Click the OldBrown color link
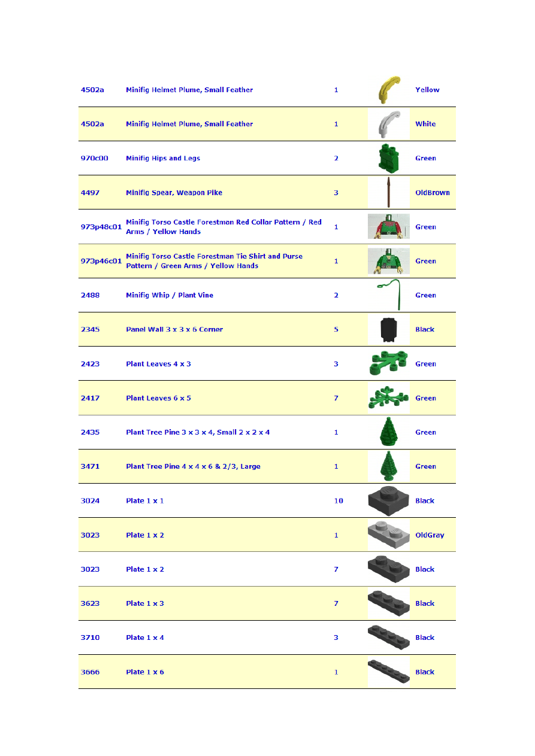The width and height of the screenshot is (535, 756). coord(432,193)
